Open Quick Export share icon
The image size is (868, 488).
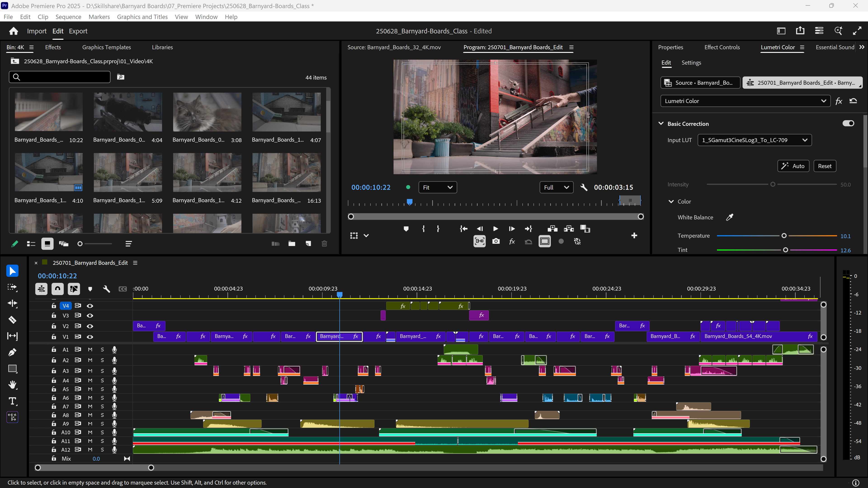coord(800,31)
